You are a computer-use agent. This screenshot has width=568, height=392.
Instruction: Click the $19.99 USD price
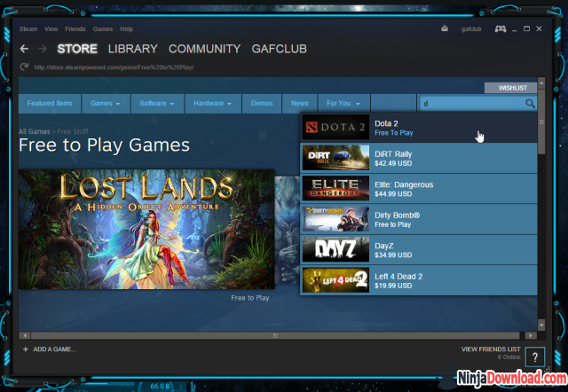(393, 286)
